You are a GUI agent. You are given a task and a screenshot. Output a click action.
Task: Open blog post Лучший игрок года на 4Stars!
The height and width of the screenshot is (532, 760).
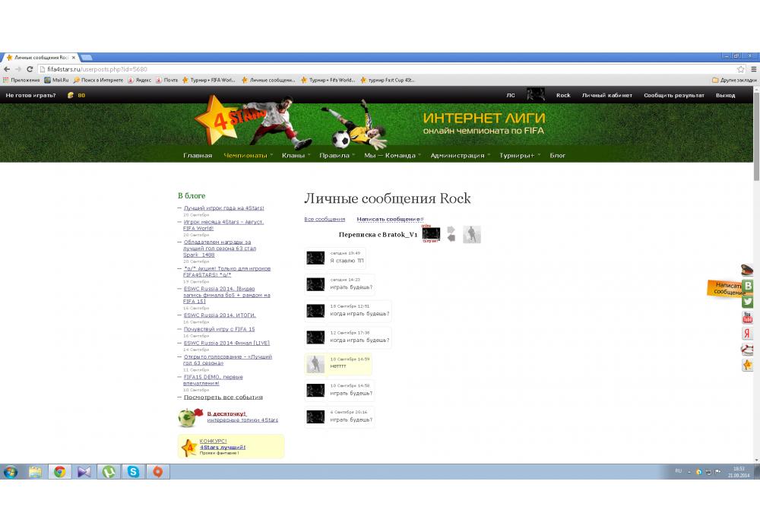pyautogui.click(x=224, y=208)
